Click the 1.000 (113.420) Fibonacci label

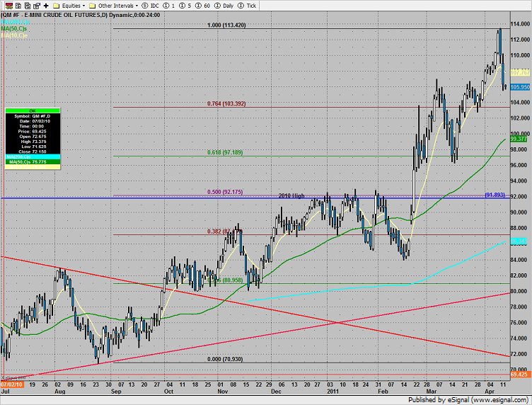coord(226,25)
